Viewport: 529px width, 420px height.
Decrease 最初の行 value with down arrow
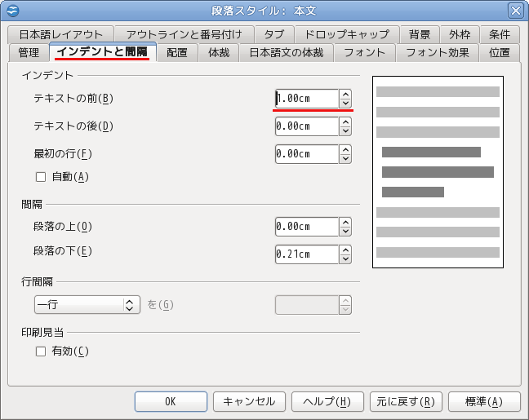click(x=345, y=159)
